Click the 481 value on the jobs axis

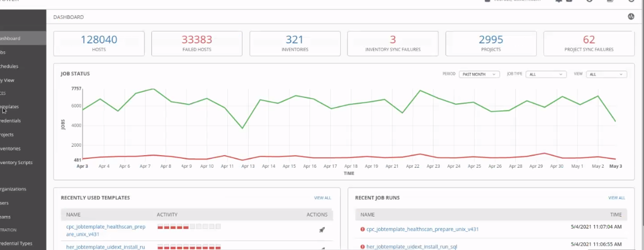(x=77, y=160)
